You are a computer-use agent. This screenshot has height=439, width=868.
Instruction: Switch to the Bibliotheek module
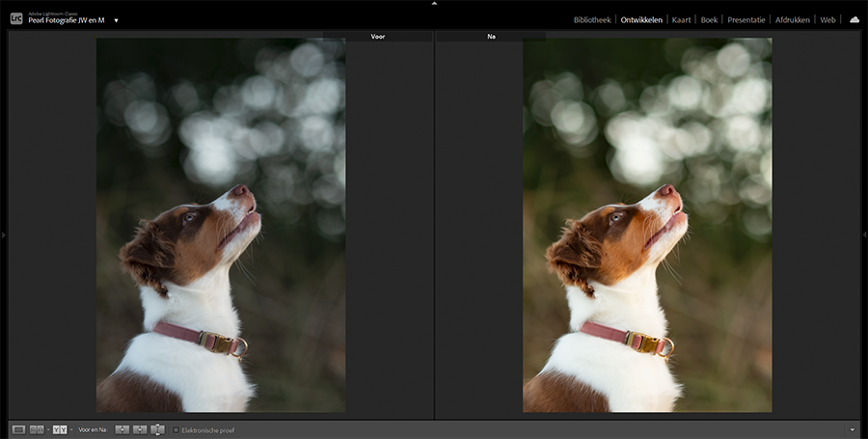(592, 19)
